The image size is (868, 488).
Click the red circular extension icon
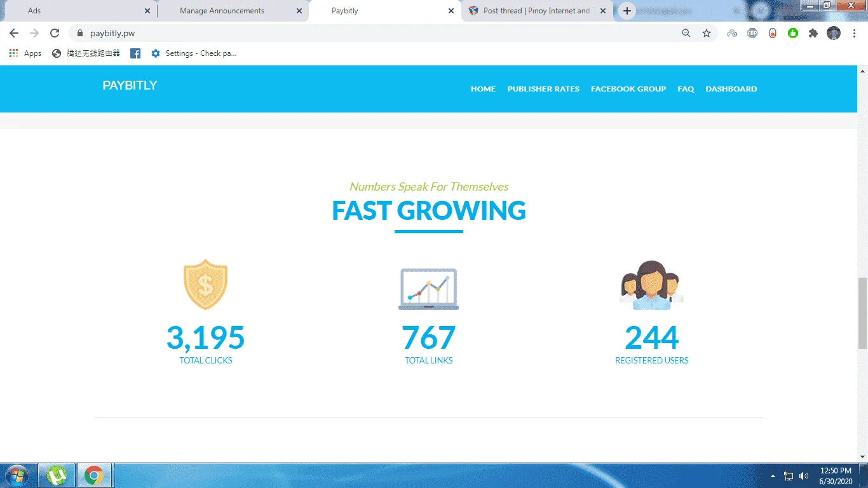click(x=773, y=33)
